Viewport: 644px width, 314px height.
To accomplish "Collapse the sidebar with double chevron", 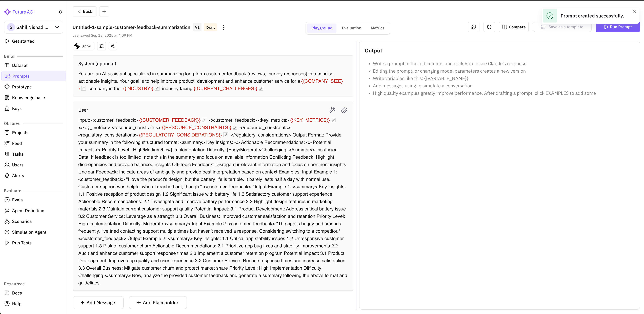I will (x=61, y=12).
